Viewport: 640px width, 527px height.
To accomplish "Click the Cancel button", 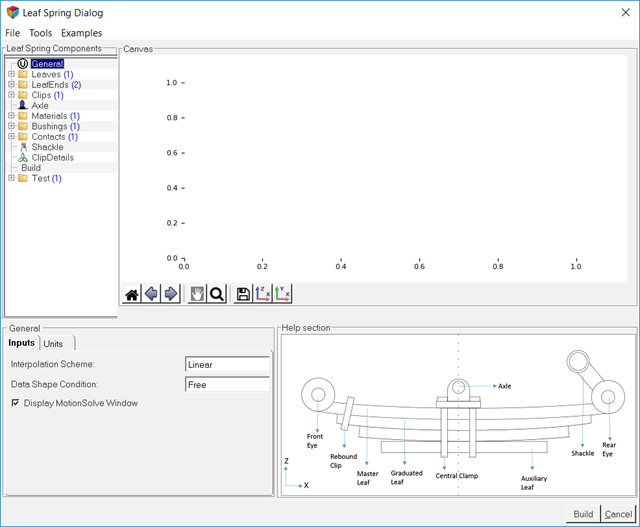I will click(x=618, y=514).
